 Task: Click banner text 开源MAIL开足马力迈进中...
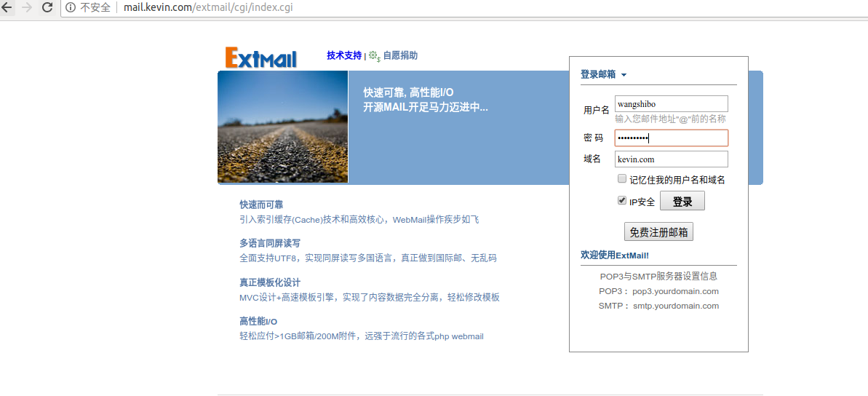point(426,107)
